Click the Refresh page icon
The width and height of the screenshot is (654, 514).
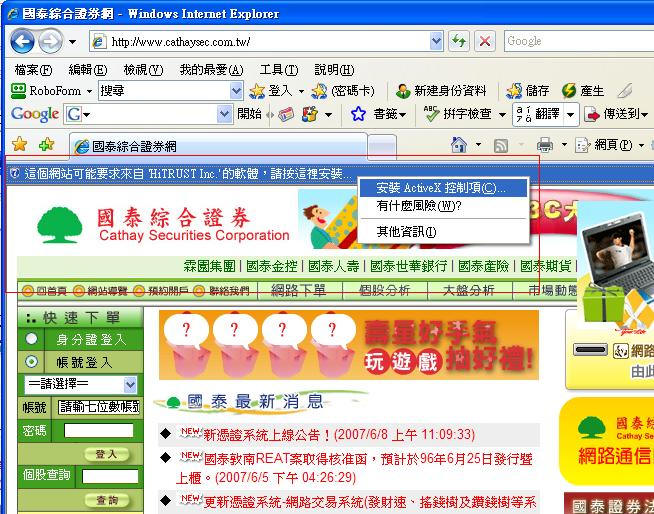coord(459,41)
